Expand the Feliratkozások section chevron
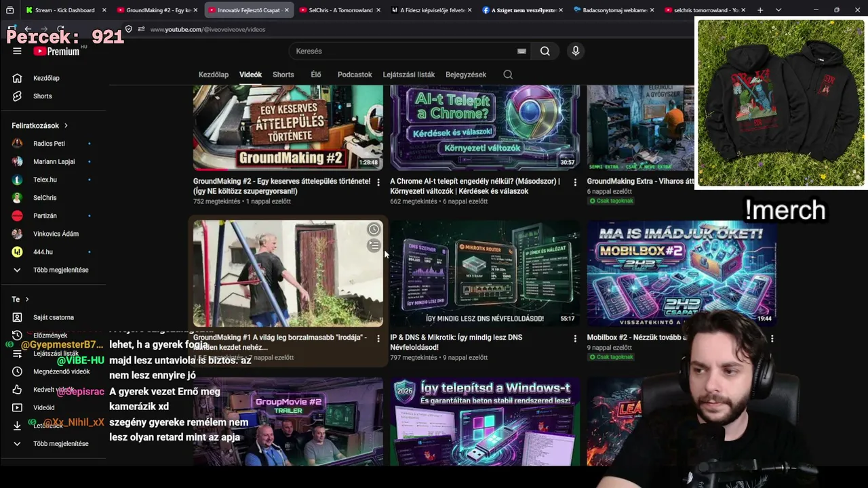Image resolution: width=868 pixels, height=488 pixels. pos(66,125)
